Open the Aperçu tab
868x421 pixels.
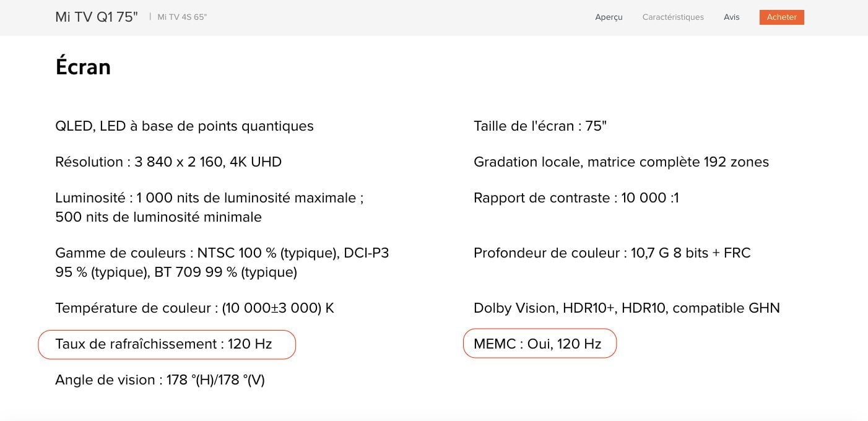(609, 17)
